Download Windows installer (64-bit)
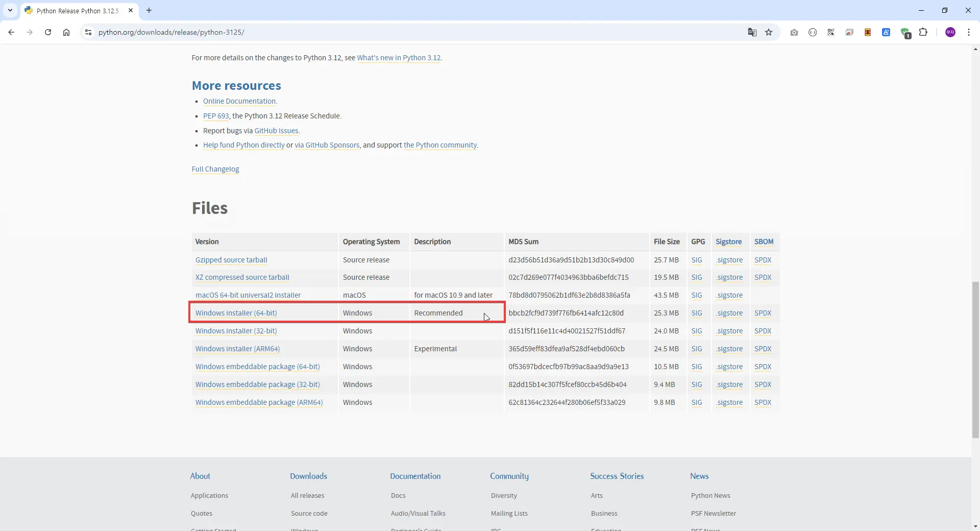 236,313
